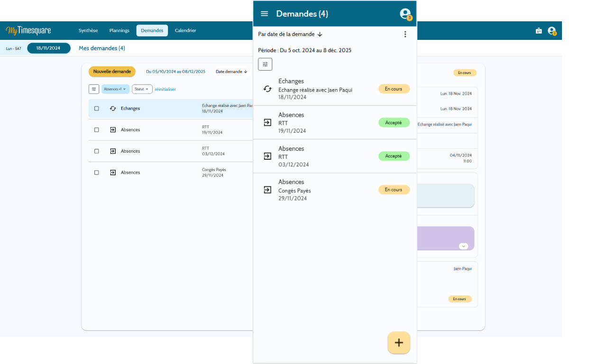This screenshot has width=607, height=364.
Task: Click the desktop filter sliders icon
Action: tap(94, 89)
